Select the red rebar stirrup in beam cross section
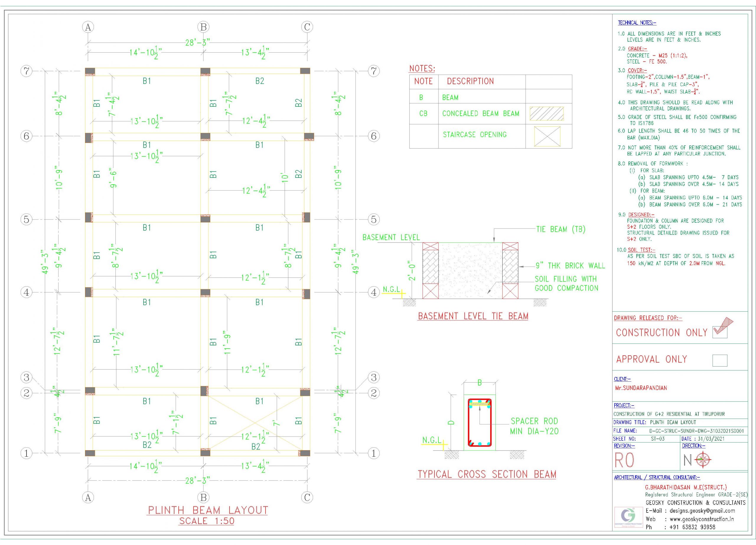Screen dimensions: 756x545 click(480, 422)
